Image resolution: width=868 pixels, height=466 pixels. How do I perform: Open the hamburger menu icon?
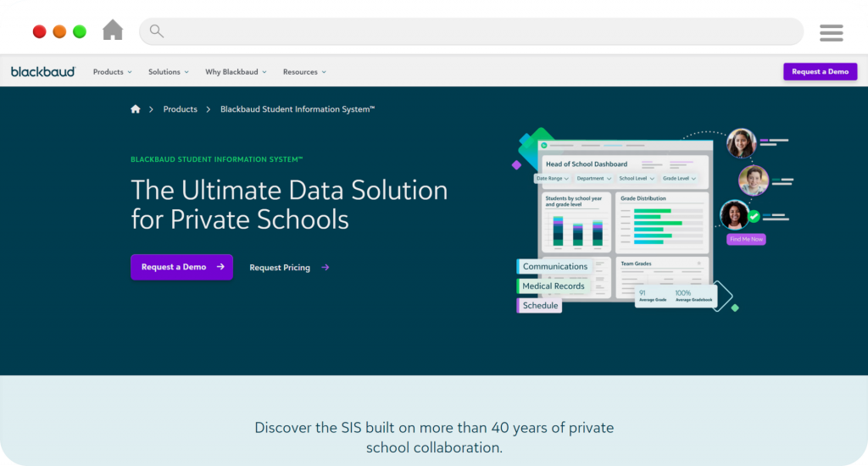[x=831, y=32]
